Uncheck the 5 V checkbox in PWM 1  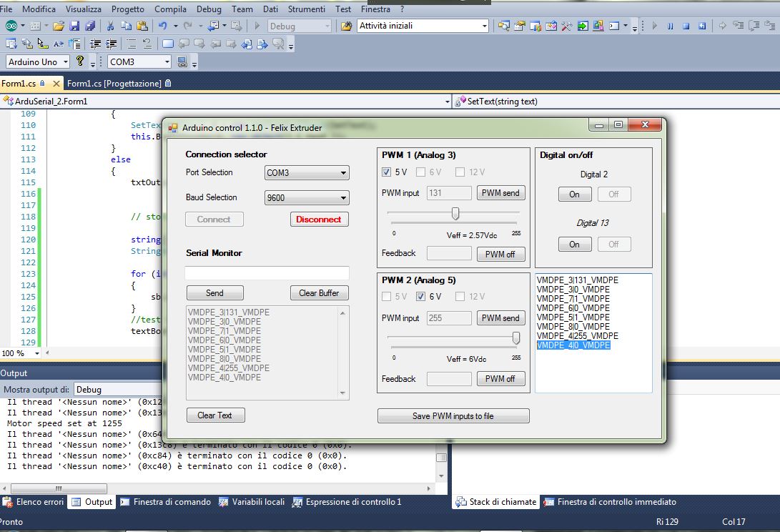tap(386, 172)
